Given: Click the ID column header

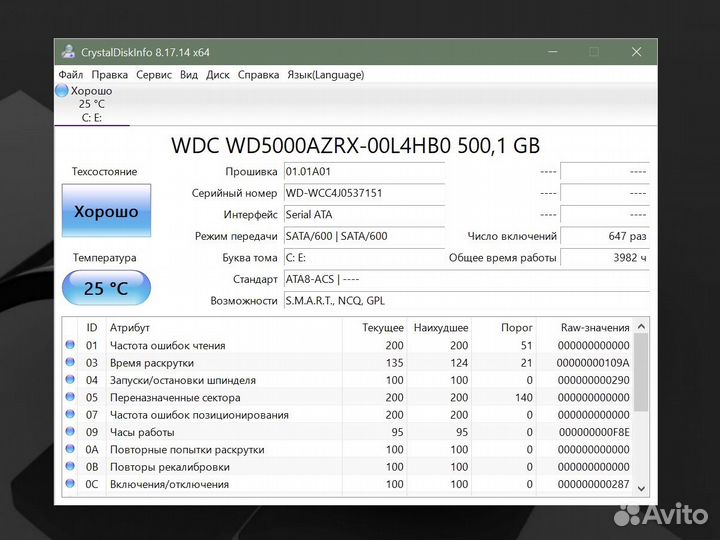Looking at the screenshot, I should point(92,327).
